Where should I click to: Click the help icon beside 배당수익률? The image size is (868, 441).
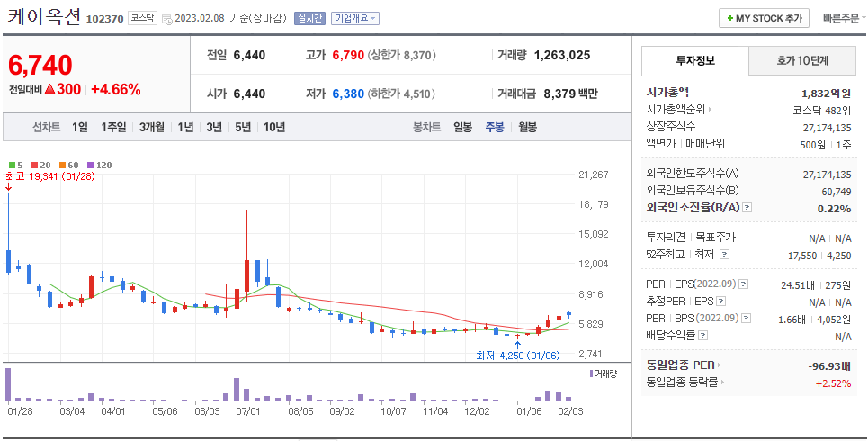[x=702, y=336]
